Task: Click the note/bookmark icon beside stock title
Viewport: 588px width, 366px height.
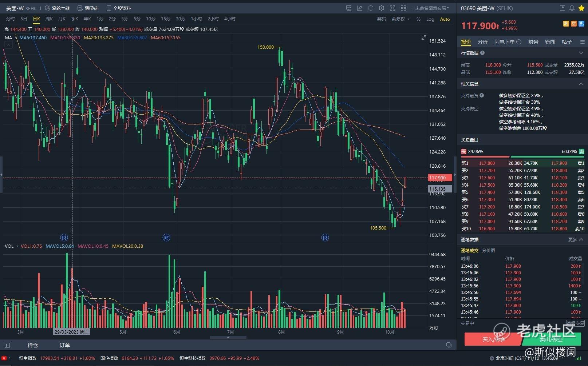Action: point(563,8)
